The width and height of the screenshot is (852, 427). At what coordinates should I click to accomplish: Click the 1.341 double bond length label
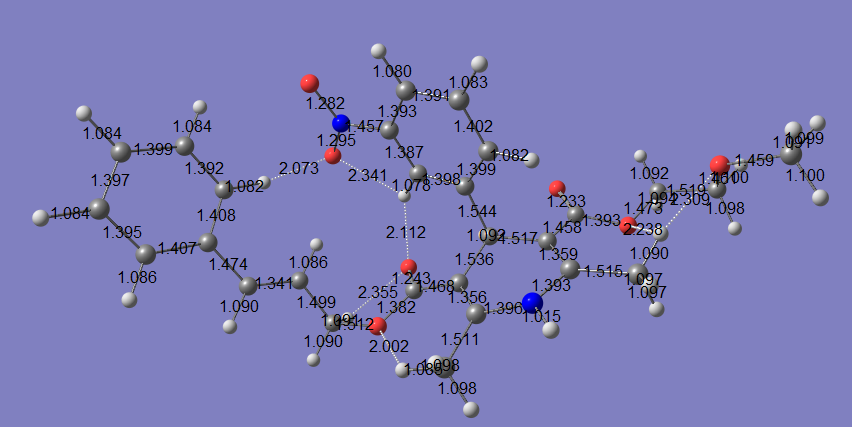[275, 284]
